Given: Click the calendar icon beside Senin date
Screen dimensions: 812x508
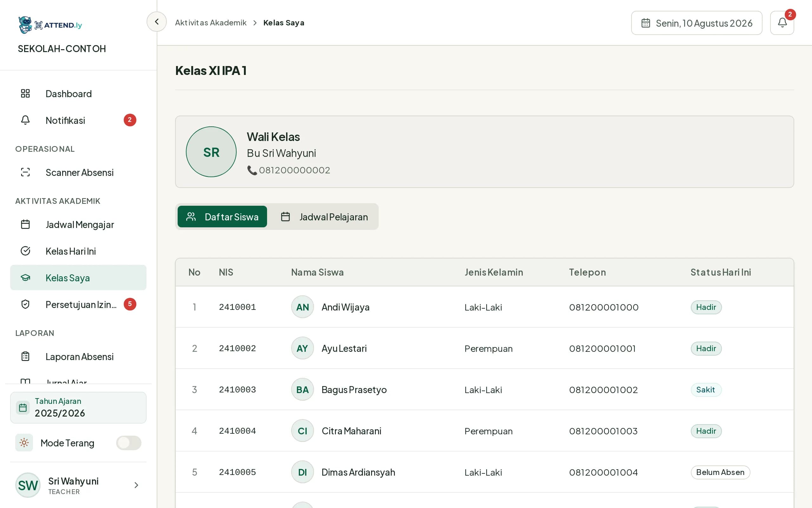Looking at the screenshot, I should click(645, 23).
